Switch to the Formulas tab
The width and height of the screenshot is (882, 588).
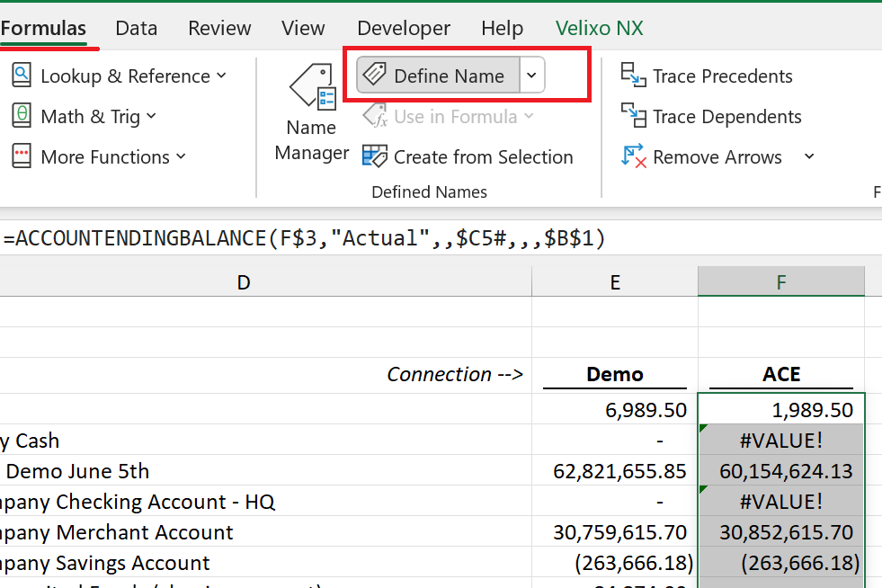point(43,28)
